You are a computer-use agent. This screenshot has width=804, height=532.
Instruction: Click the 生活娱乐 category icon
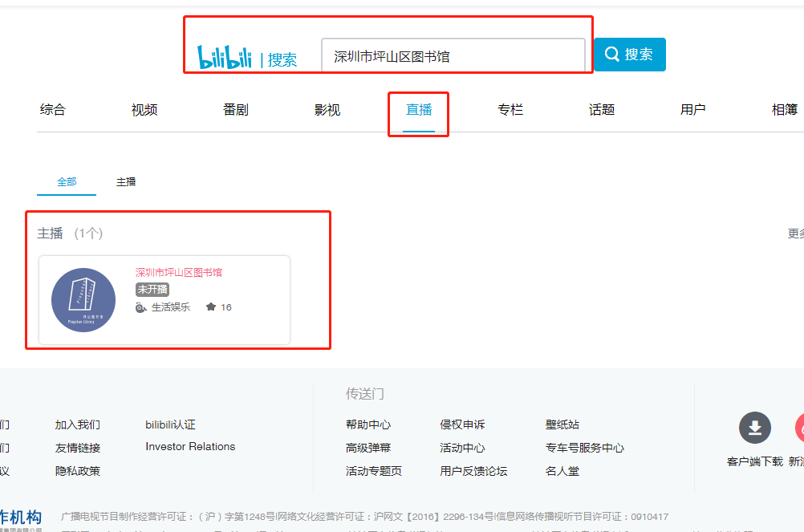click(141, 307)
